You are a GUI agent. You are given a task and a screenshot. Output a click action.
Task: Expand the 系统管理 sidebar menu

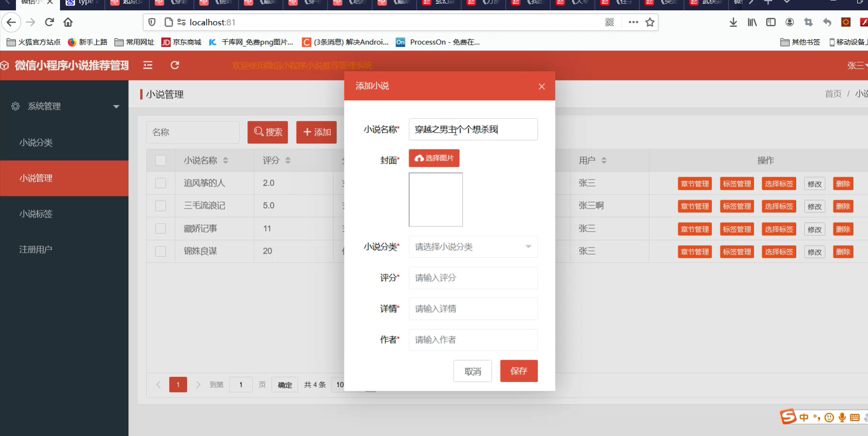click(x=64, y=106)
